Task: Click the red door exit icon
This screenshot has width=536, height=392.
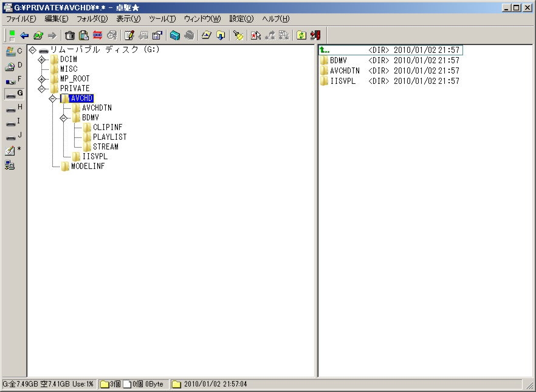Action: [x=315, y=35]
